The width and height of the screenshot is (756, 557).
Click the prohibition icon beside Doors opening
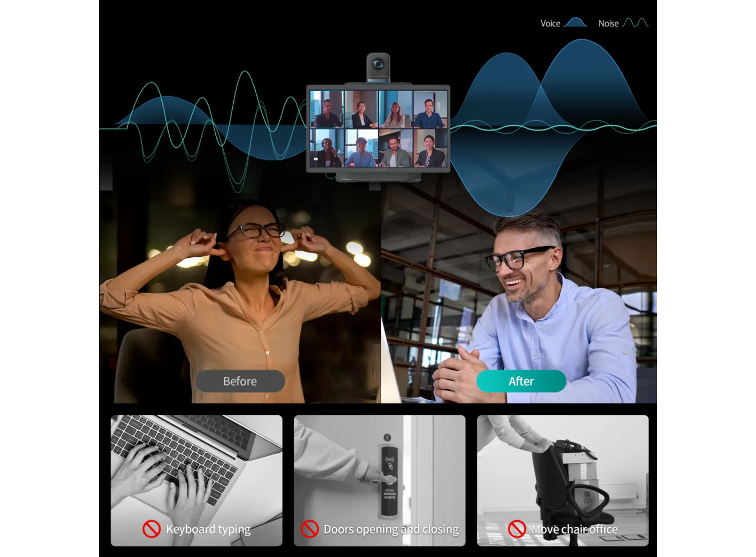click(x=310, y=529)
